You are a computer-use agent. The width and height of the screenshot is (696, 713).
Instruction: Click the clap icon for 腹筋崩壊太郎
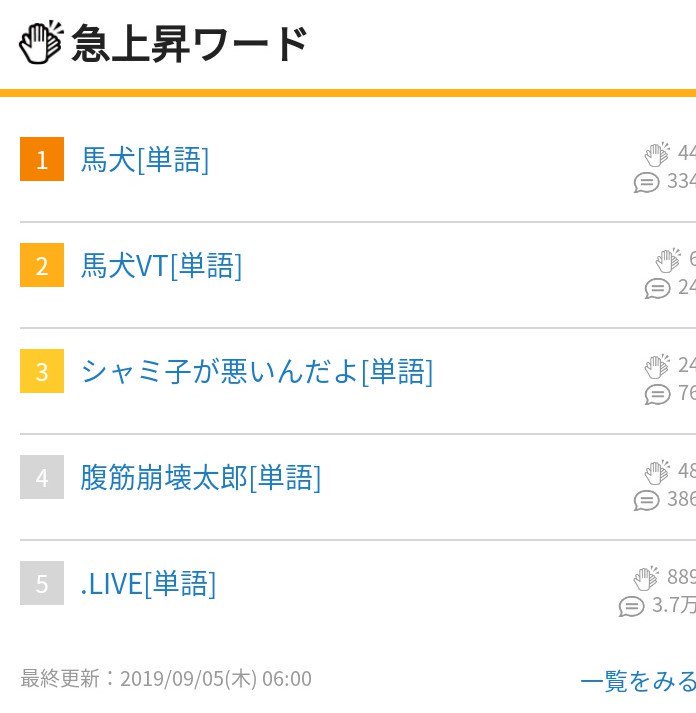tap(657, 472)
